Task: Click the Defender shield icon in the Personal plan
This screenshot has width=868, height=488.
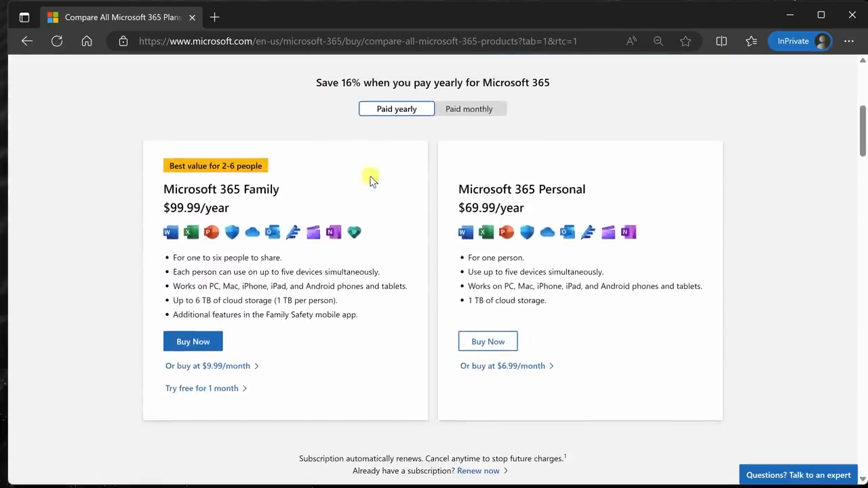Action: click(527, 232)
